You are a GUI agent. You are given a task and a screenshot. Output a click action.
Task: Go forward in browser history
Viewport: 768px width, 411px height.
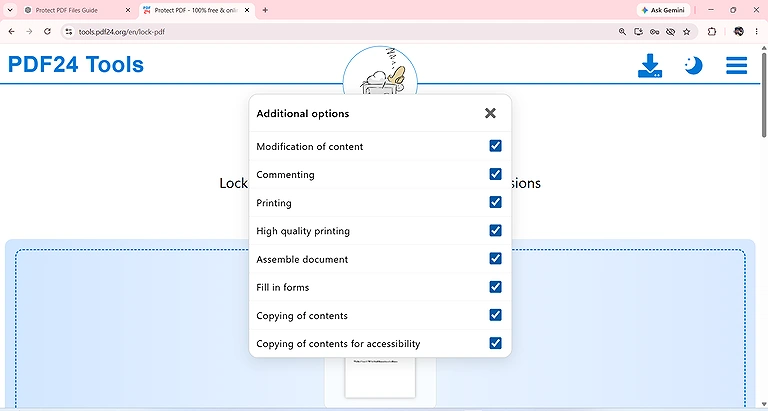coord(29,31)
